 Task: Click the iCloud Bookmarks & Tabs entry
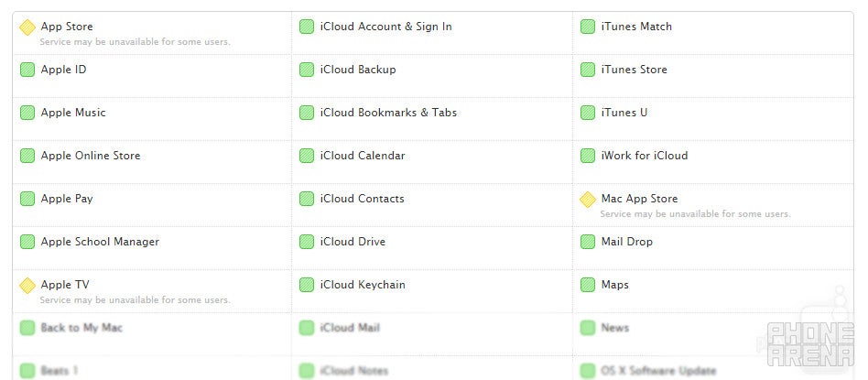point(388,113)
